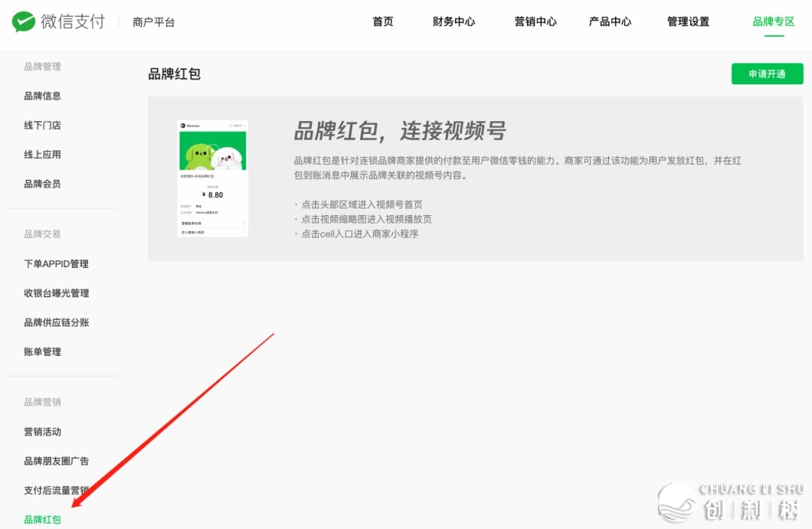Click the 品牌营销 section heading

(x=42, y=402)
